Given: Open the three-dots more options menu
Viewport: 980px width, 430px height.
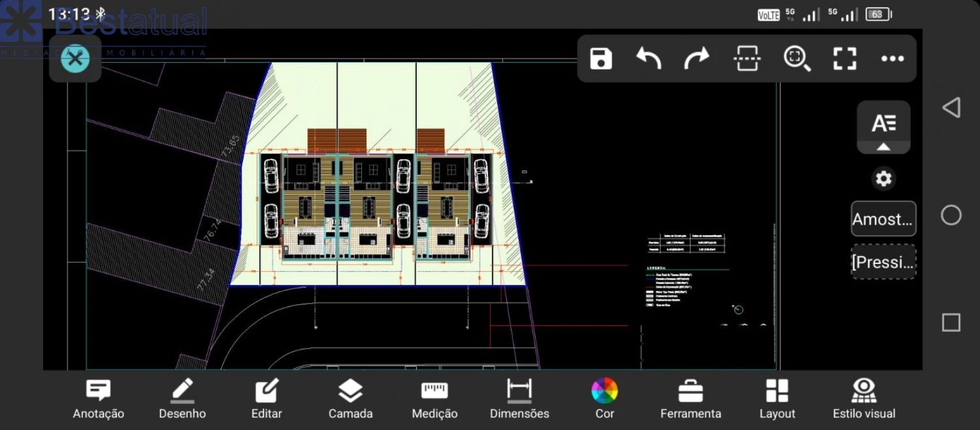Looking at the screenshot, I should pos(892,59).
